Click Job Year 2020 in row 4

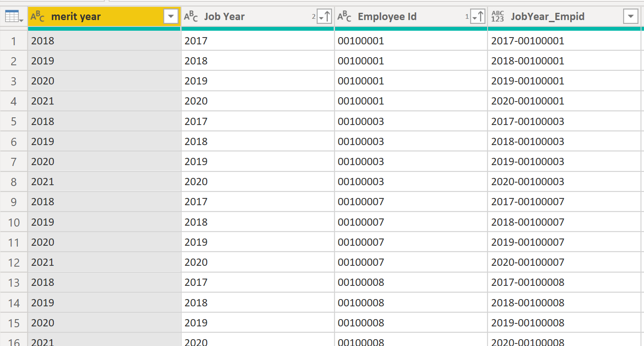[x=258, y=101]
